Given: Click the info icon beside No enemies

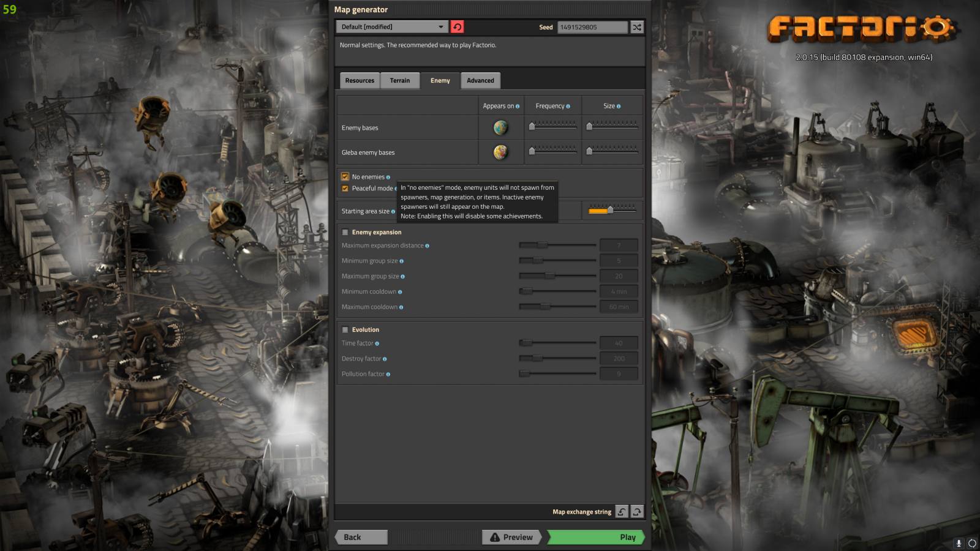Looking at the screenshot, I should [388, 178].
